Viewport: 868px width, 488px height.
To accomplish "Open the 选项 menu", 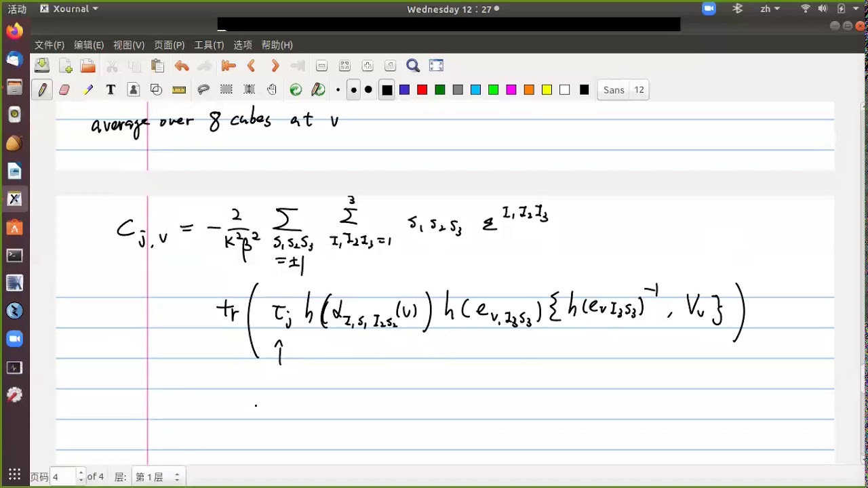I will pyautogui.click(x=243, y=45).
